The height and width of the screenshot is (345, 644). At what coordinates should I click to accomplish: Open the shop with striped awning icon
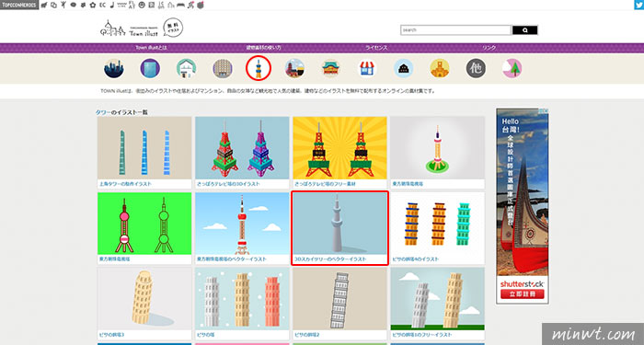[367, 68]
